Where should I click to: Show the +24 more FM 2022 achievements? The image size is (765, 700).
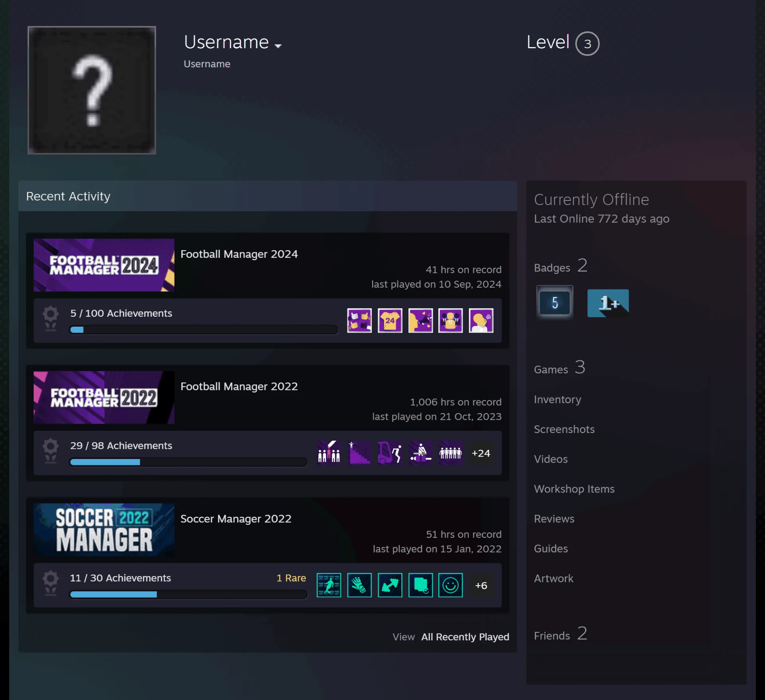coord(481,453)
